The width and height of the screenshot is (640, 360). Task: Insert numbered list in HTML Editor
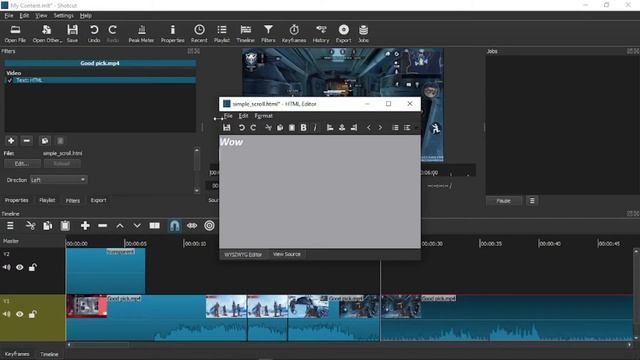click(407, 128)
